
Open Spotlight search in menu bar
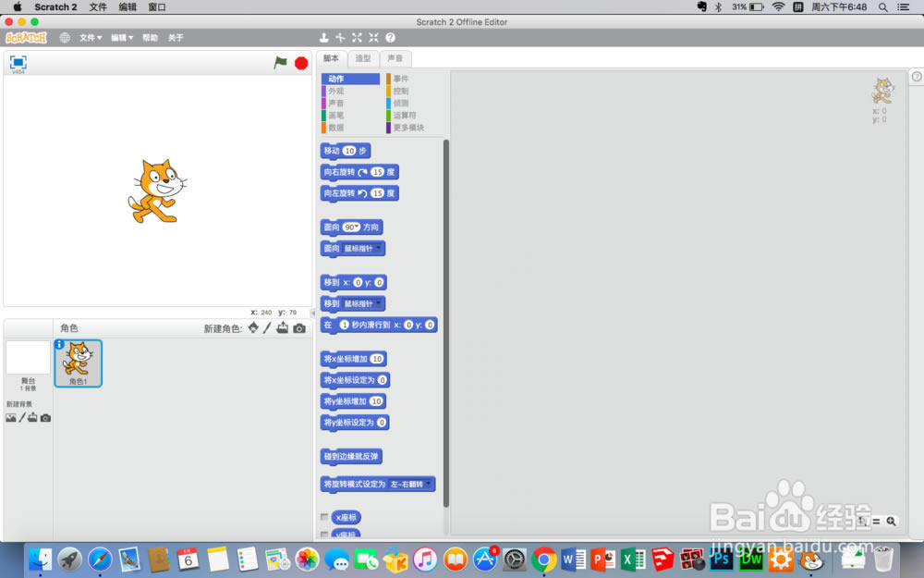click(882, 7)
